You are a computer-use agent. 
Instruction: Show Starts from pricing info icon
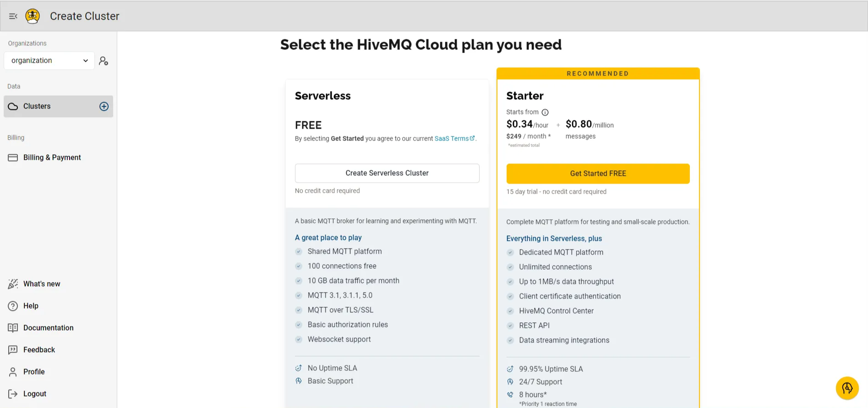pyautogui.click(x=545, y=112)
